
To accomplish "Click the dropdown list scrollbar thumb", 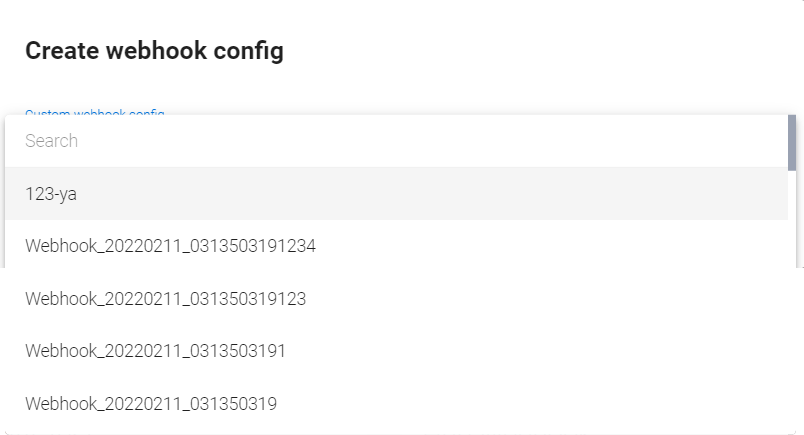I will coord(792,143).
